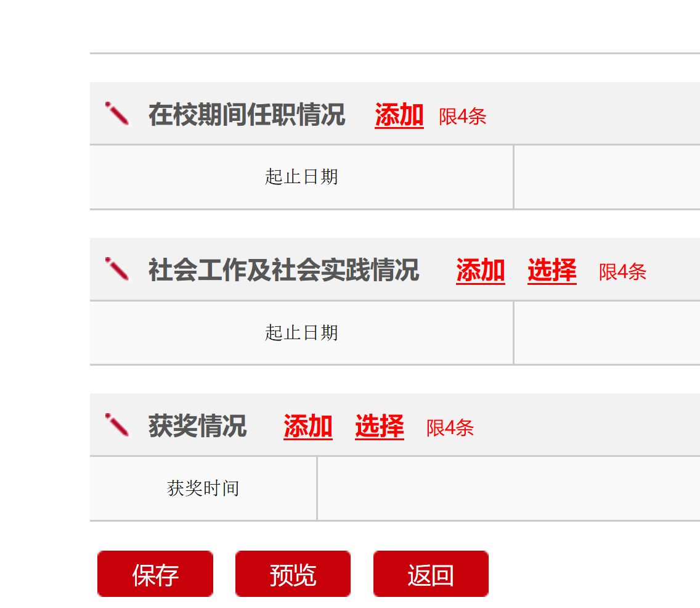Open preview with 预览 button
Viewport: 700px width, 608px height.
coord(293,573)
